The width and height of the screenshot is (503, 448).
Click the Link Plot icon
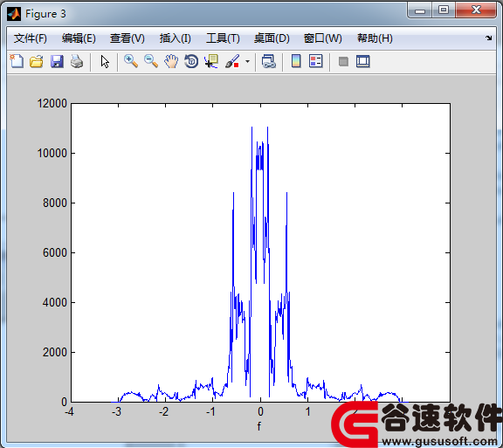[268, 61]
